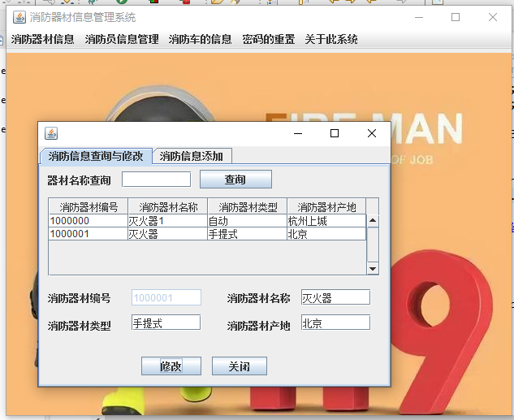This screenshot has width=514, height=420.
Task: Click the 查询 search button
Action: point(235,180)
